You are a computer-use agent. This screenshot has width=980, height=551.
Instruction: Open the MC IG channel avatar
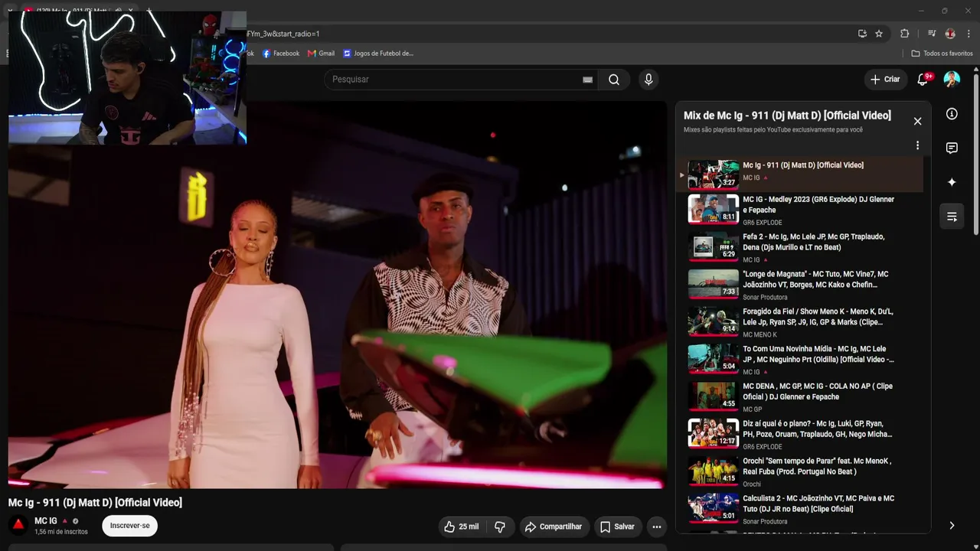click(x=18, y=525)
